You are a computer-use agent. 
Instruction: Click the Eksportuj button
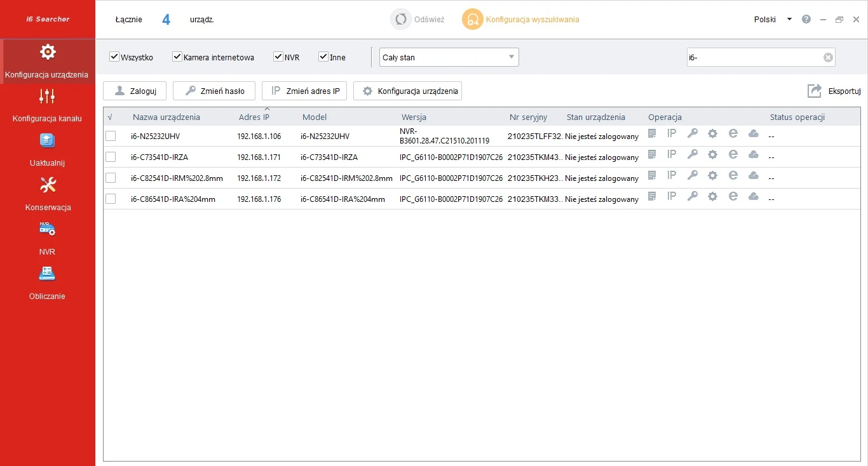pos(834,91)
